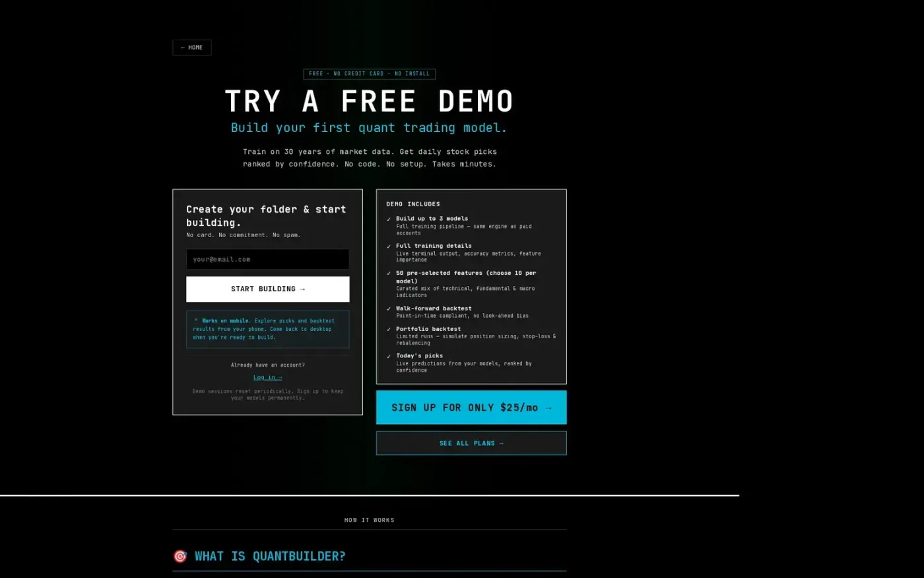This screenshot has height=578, width=924.
Task: Click the email address input field
Action: (x=267, y=259)
